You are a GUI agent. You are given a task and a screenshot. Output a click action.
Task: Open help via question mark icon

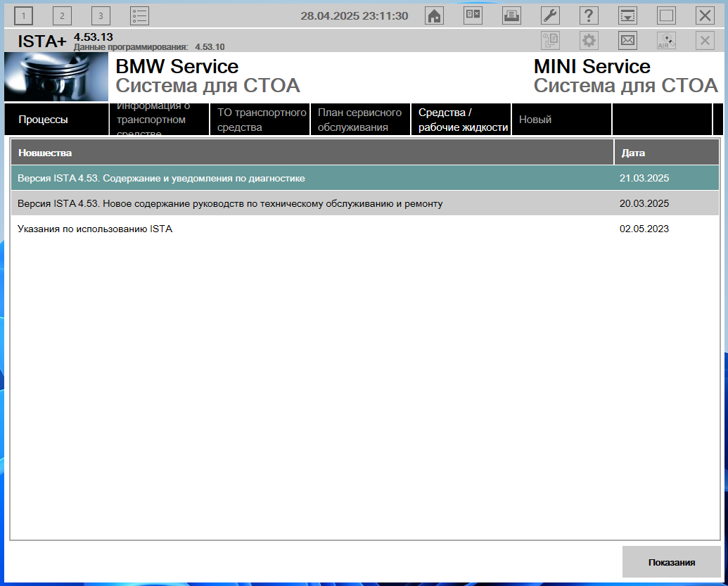tap(589, 15)
